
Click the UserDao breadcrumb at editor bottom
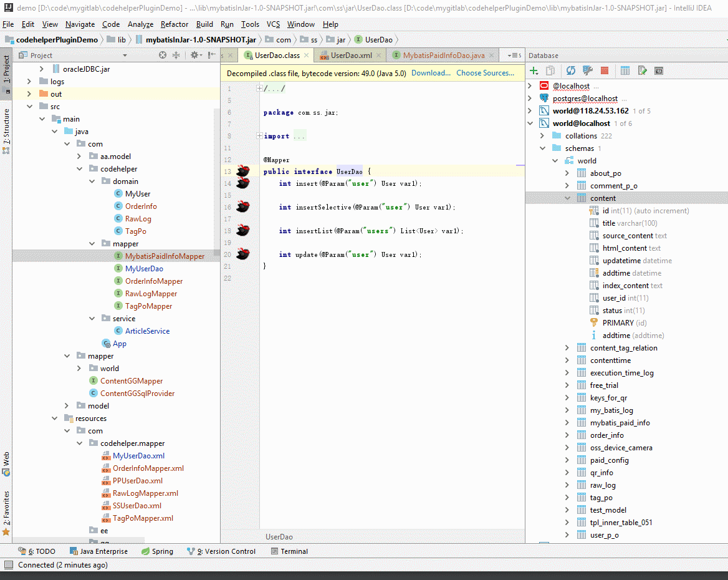click(x=279, y=537)
